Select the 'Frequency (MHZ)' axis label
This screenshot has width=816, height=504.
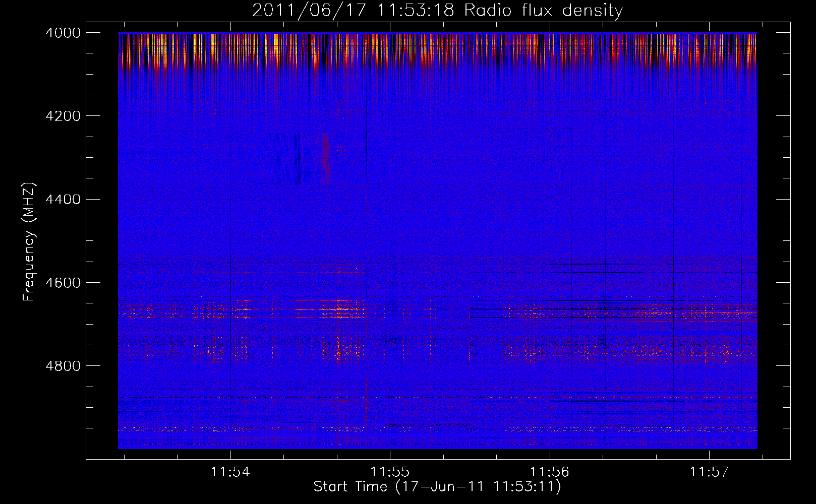(29, 242)
